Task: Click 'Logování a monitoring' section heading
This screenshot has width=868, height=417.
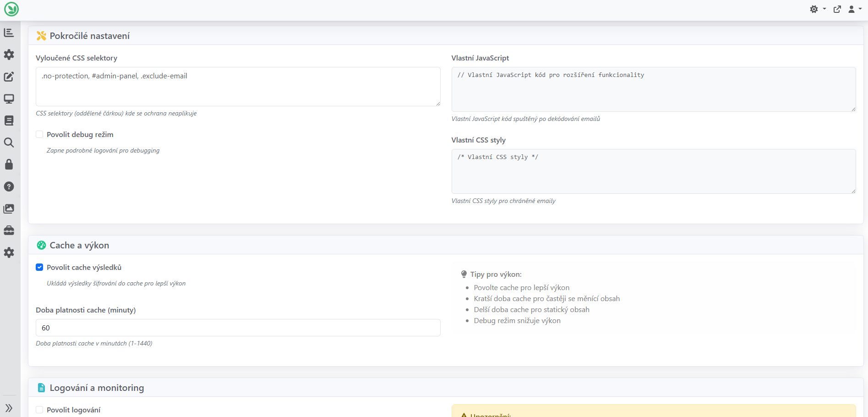Action: (x=97, y=388)
